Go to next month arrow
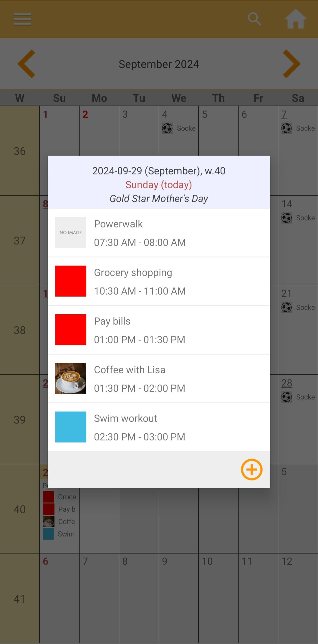The image size is (318, 644). tap(291, 64)
